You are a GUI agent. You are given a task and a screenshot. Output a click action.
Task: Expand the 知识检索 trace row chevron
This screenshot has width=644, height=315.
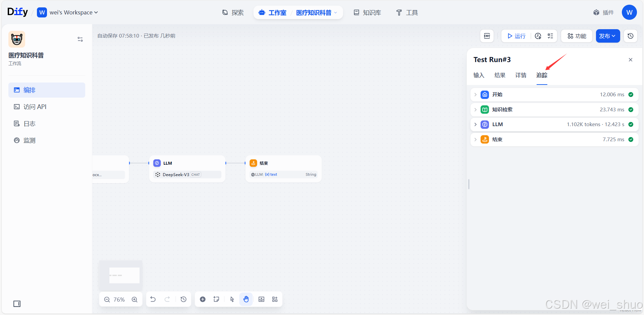point(476,110)
